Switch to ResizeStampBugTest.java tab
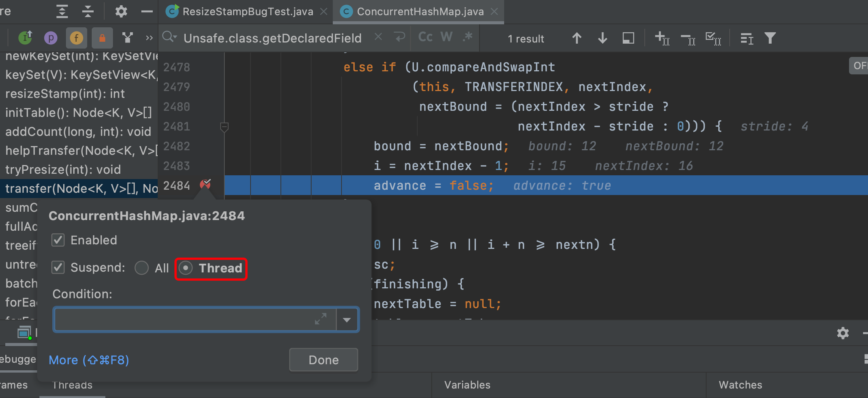 pyautogui.click(x=248, y=12)
